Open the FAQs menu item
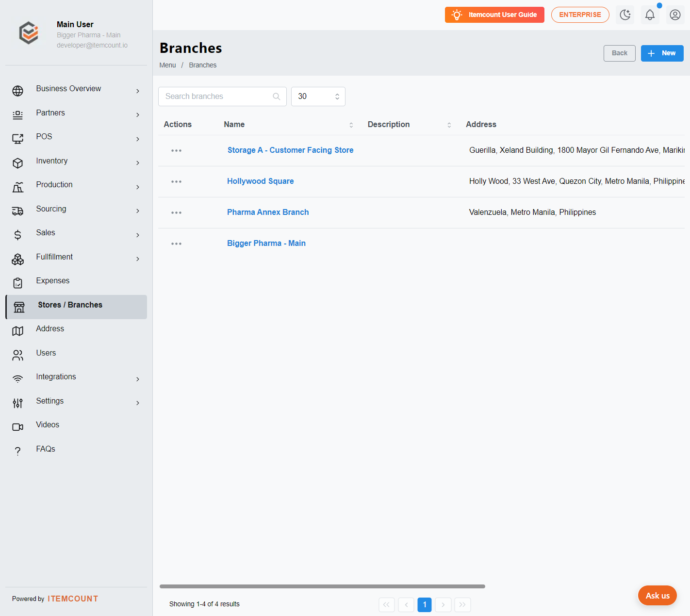 pos(46,449)
